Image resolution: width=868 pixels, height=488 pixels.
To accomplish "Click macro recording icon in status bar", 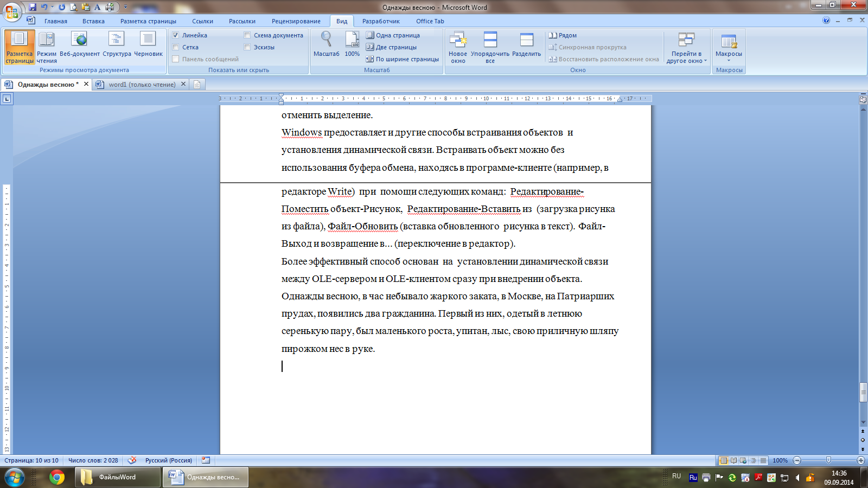I will [x=206, y=460].
